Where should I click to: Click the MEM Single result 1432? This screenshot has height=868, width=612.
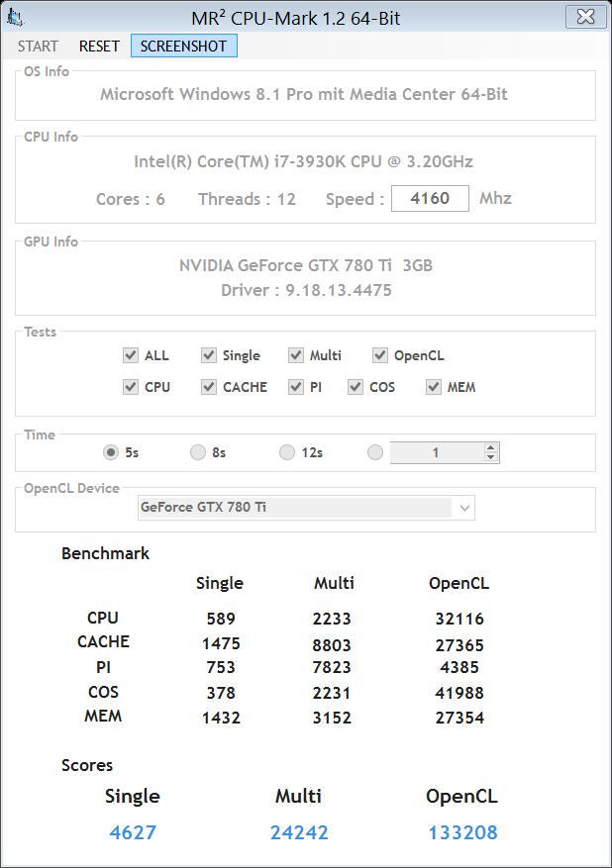click(221, 718)
